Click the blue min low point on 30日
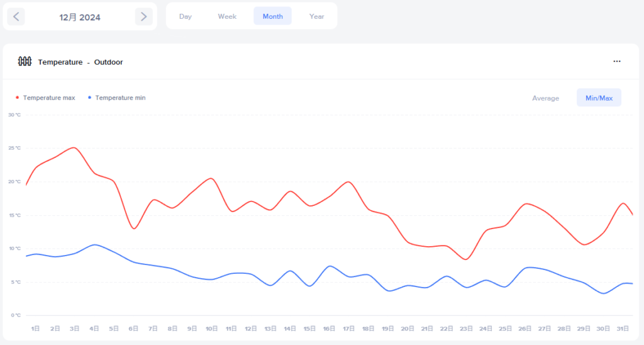 (x=604, y=293)
